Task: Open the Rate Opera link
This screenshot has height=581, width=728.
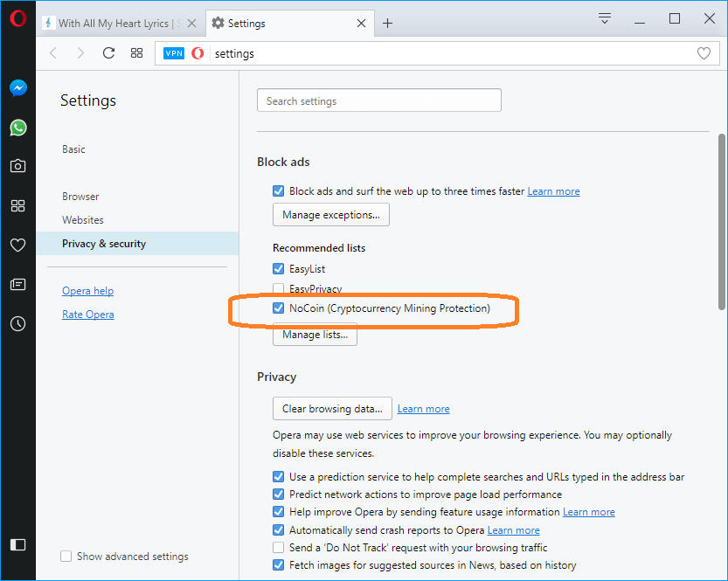Action: [87, 315]
